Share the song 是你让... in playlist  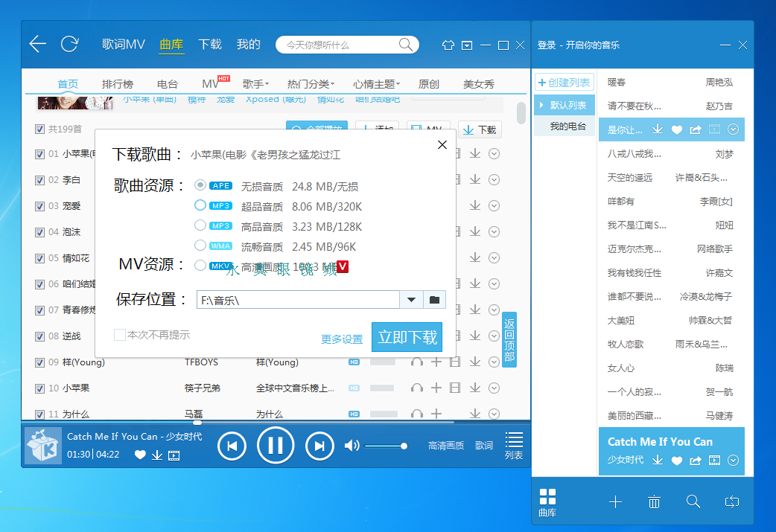click(696, 129)
